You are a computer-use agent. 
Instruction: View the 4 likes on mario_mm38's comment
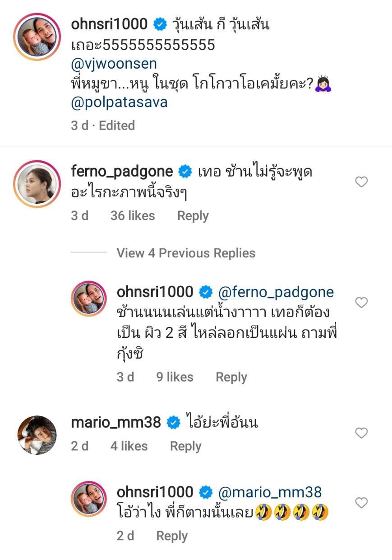coord(129,446)
